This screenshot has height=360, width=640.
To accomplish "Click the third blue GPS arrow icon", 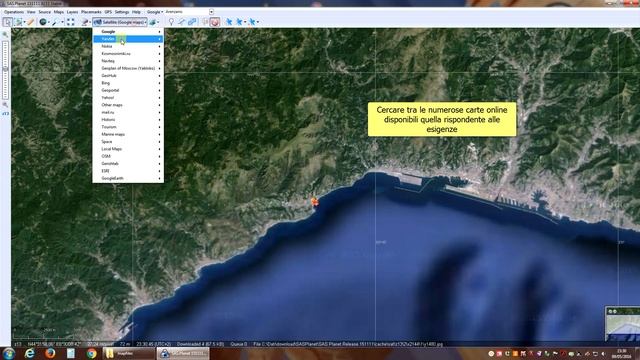I will point(252,22).
